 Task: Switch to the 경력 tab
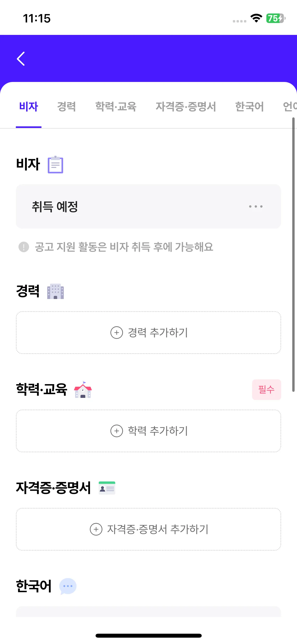[x=67, y=107]
